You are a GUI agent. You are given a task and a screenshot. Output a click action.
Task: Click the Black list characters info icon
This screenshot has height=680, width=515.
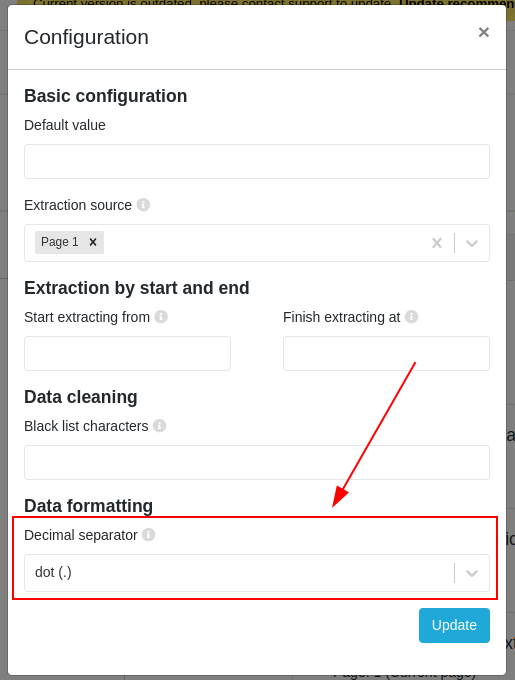[x=160, y=426]
